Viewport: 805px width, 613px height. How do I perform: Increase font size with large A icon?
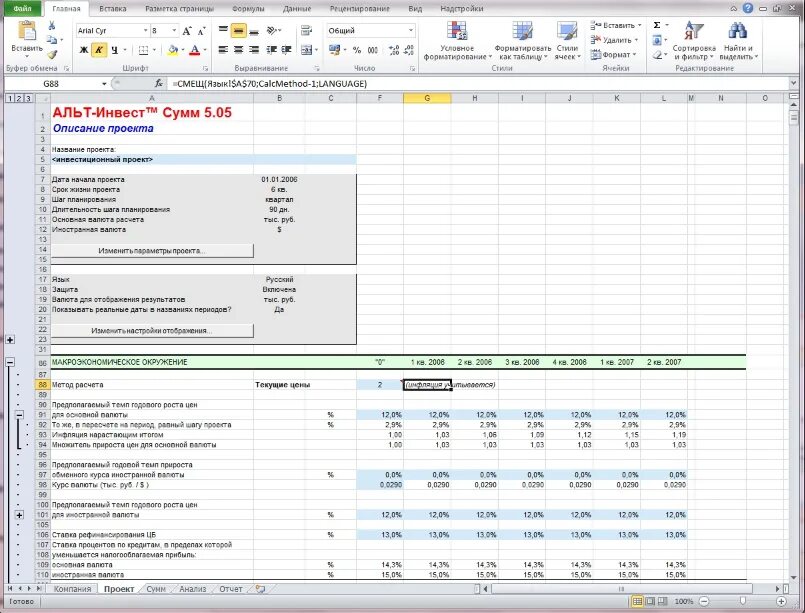pyautogui.click(x=187, y=31)
